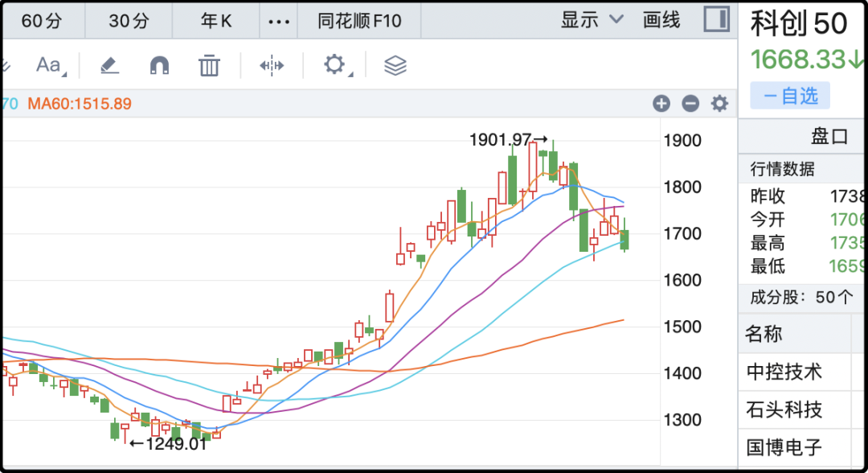Toggle the side panel layout icon
Image resolution: width=868 pixels, height=473 pixels.
(x=717, y=19)
